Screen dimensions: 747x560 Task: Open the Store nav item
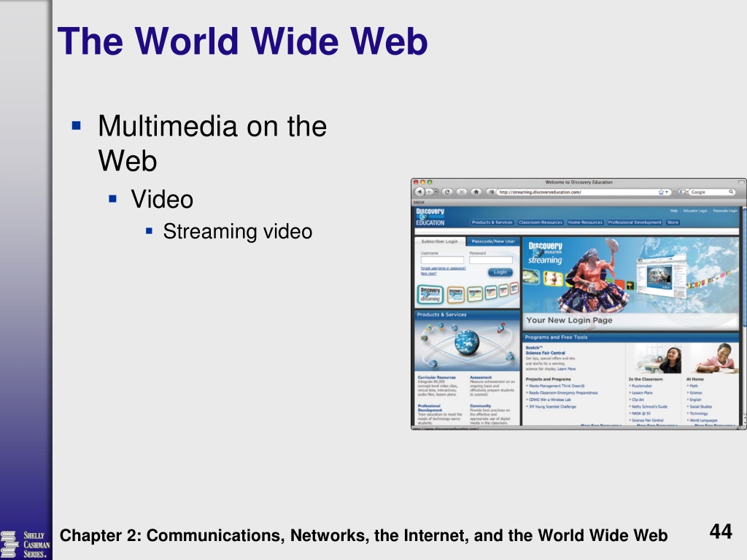coord(673,222)
